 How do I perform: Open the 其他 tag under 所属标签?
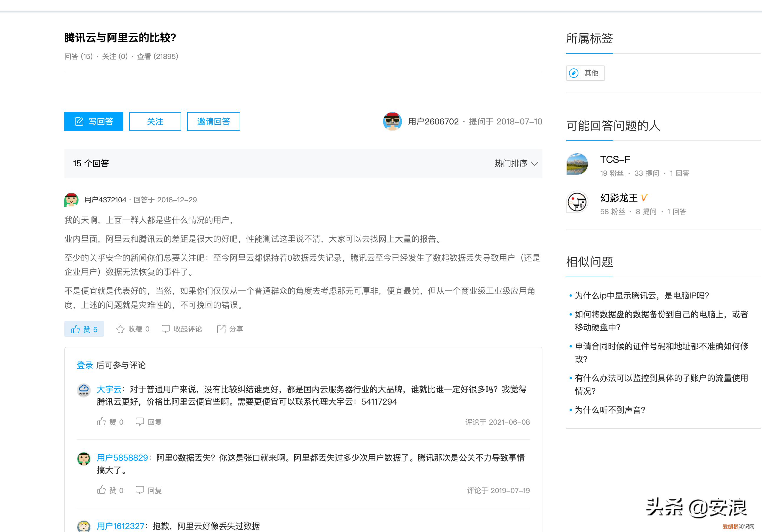(x=585, y=73)
